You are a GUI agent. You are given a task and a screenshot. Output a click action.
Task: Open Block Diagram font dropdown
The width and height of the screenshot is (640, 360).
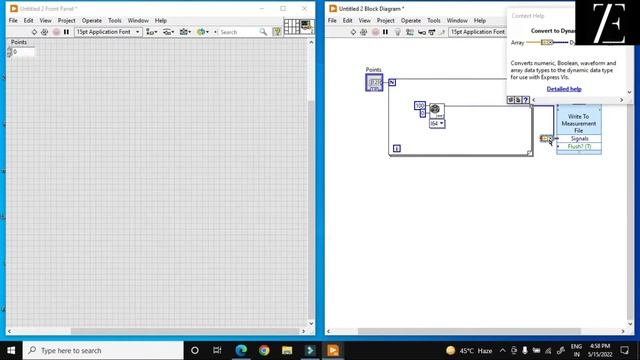click(x=478, y=32)
